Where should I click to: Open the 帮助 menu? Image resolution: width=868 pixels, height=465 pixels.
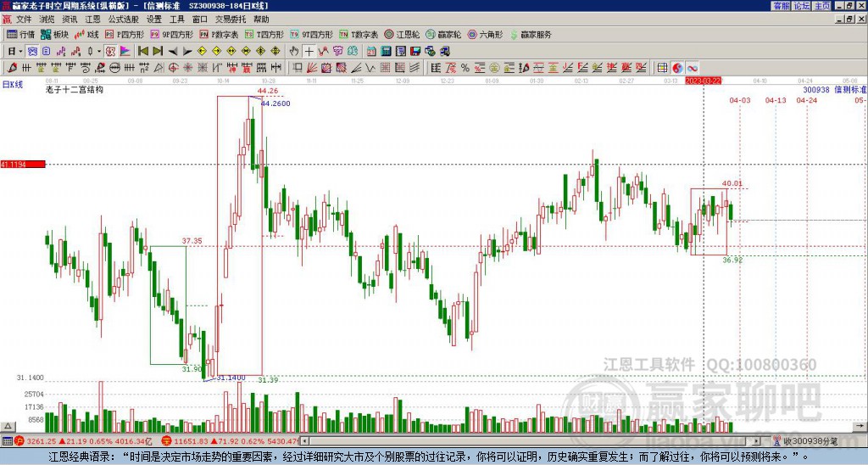click(261, 20)
